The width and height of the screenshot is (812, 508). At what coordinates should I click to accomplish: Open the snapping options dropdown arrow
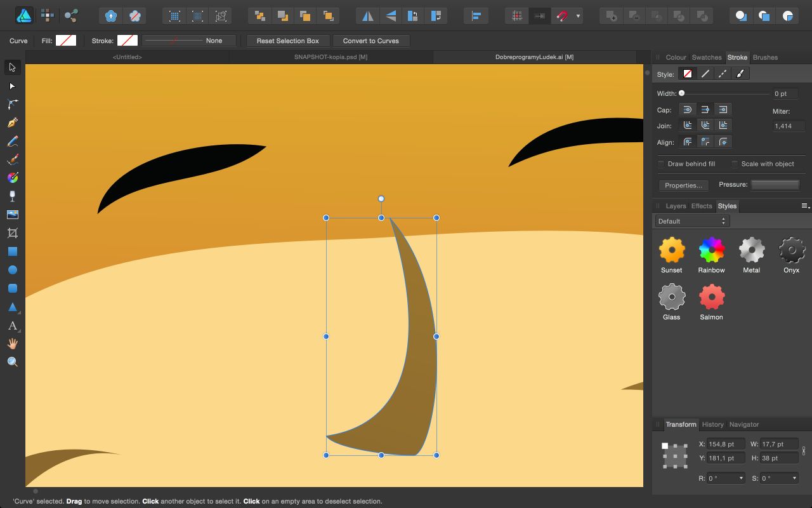[578, 16]
